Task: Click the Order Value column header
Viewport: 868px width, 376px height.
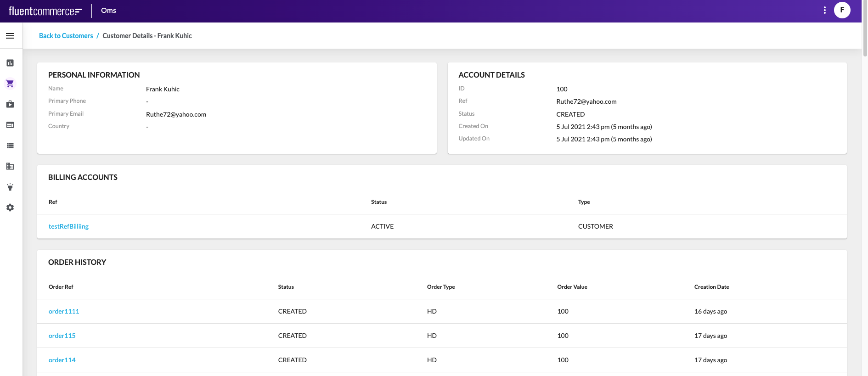Action: tap(572, 287)
